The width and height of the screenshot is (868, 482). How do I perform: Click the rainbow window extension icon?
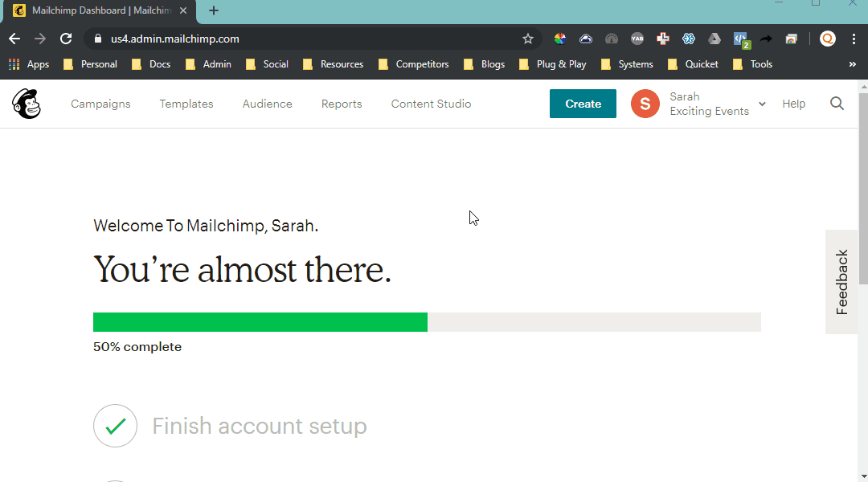pos(792,39)
